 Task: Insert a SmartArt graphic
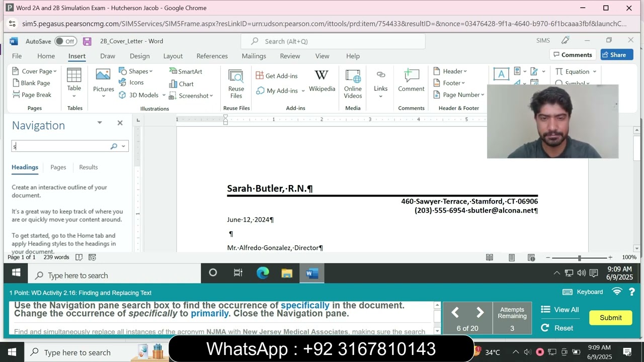coord(186,71)
